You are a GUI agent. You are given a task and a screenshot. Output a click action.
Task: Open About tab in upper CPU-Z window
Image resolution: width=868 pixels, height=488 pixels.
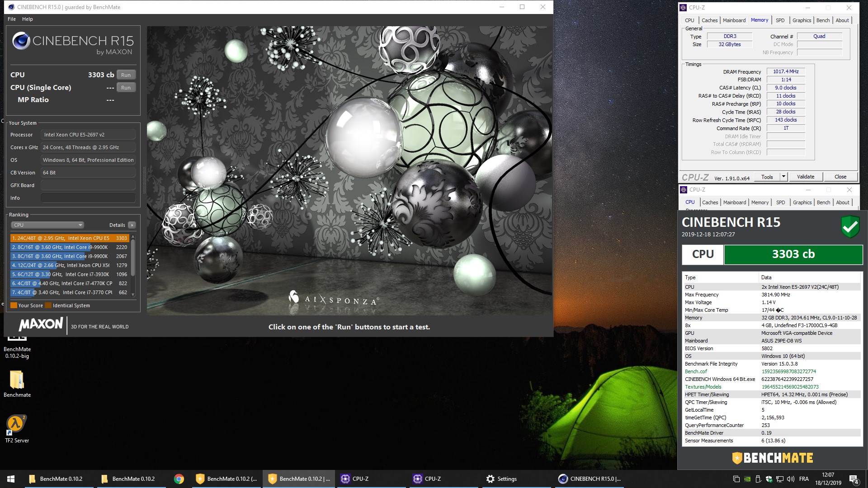(842, 20)
